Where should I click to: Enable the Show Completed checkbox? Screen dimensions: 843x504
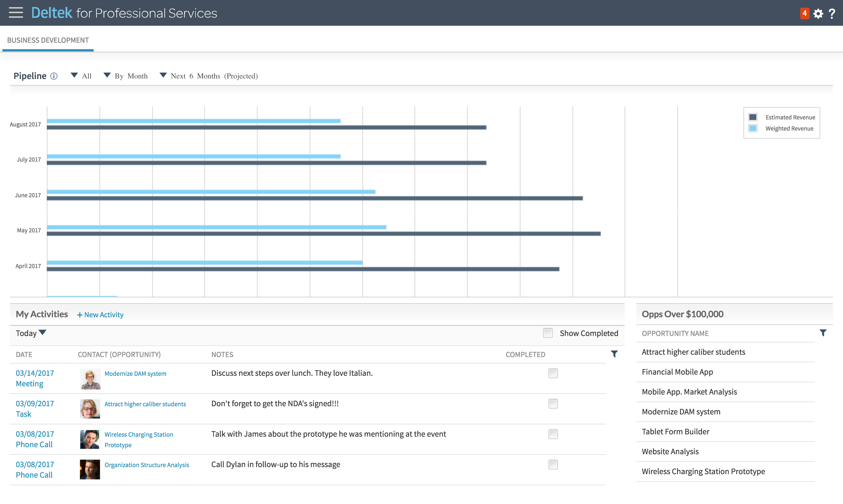coord(547,333)
